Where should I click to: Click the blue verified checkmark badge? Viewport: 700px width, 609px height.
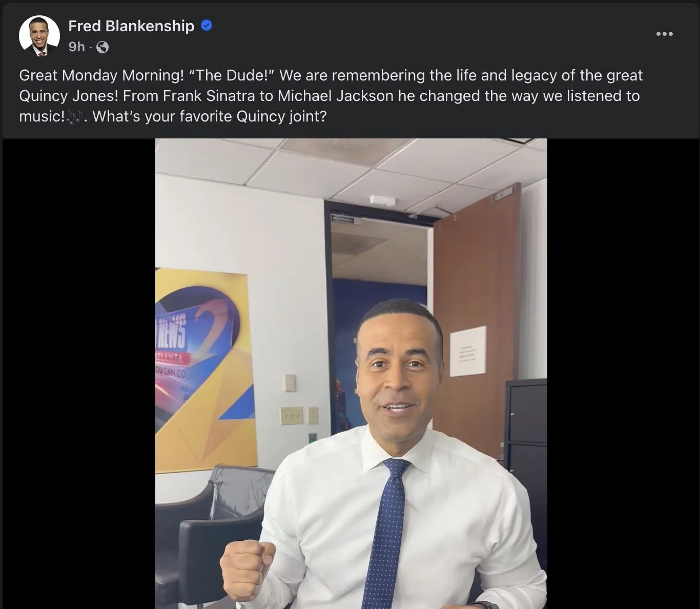pyautogui.click(x=207, y=25)
